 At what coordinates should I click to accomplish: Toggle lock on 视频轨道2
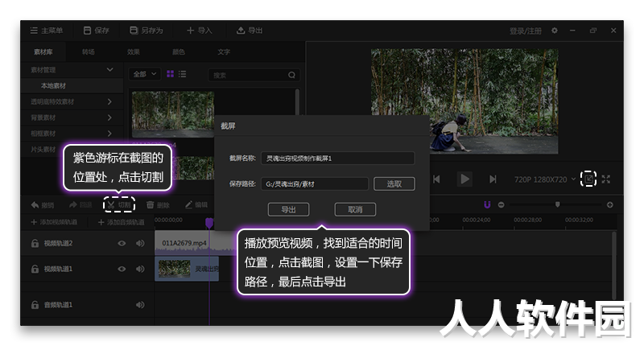click(35, 243)
